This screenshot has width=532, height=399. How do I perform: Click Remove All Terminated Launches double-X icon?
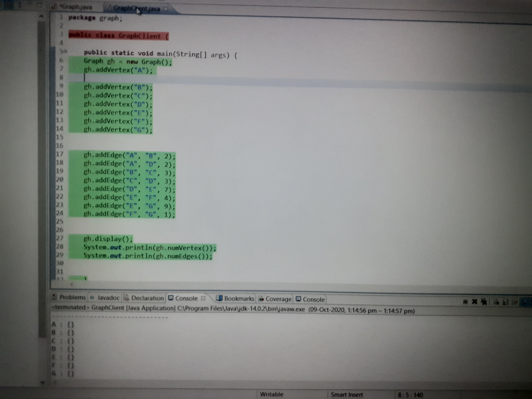pyautogui.click(x=484, y=302)
